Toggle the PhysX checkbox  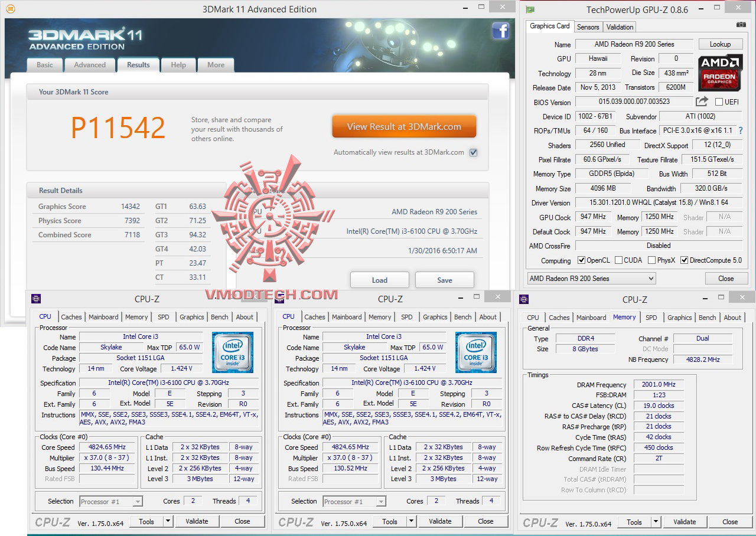point(652,260)
